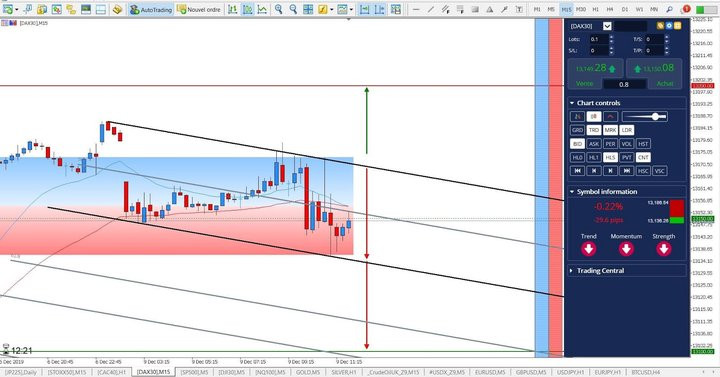
Task: Collapse the Chart controls section
Action: pos(572,103)
